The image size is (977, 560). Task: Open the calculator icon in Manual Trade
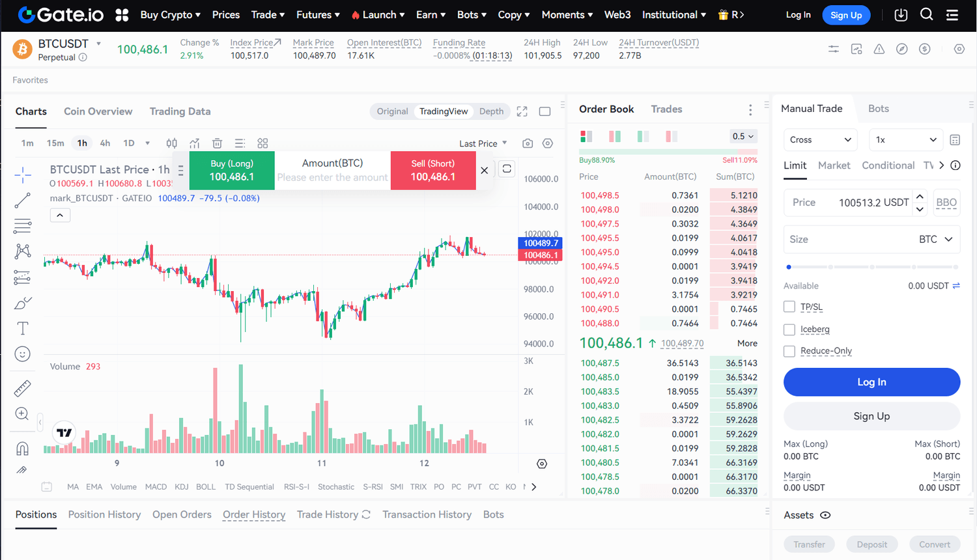point(955,140)
